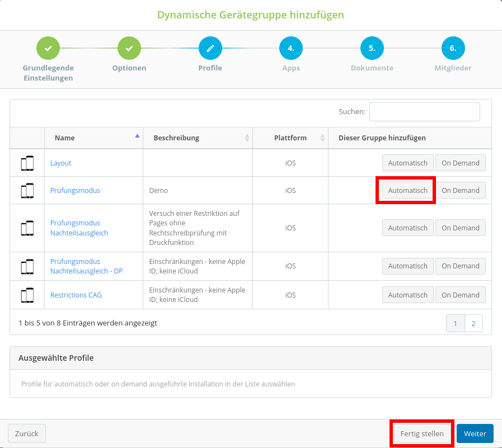This screenshot has width=502, height=448.
Task: Go back to the Optionen step circle
Action: point(129,49)
